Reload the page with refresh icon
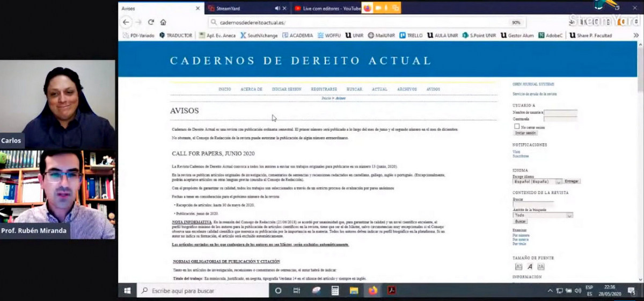The height and width of the screenshot is (301, 644). 151,23
